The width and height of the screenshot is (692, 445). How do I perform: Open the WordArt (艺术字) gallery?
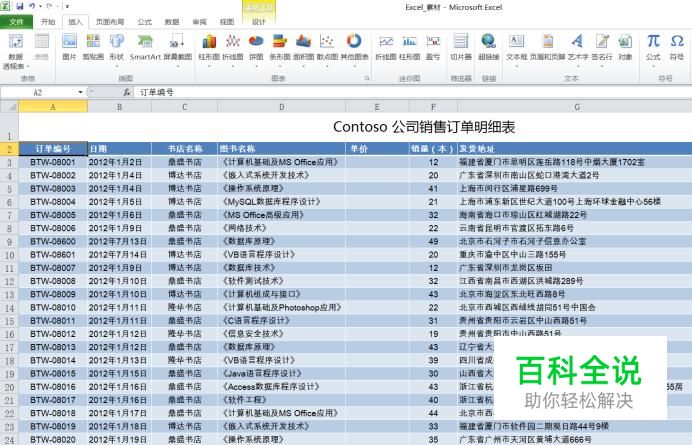tap(578, 49)
